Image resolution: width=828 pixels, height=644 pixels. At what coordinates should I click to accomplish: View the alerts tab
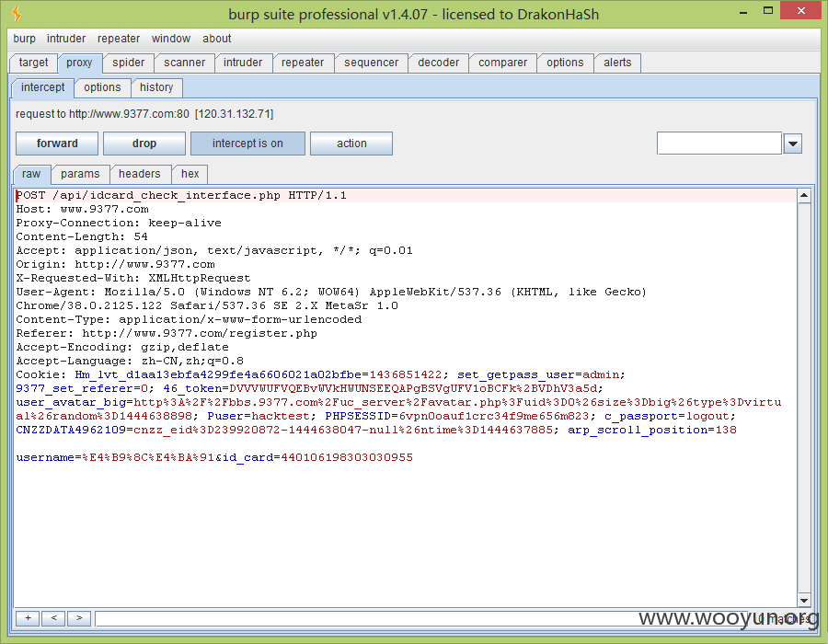(x=617, y=63)
